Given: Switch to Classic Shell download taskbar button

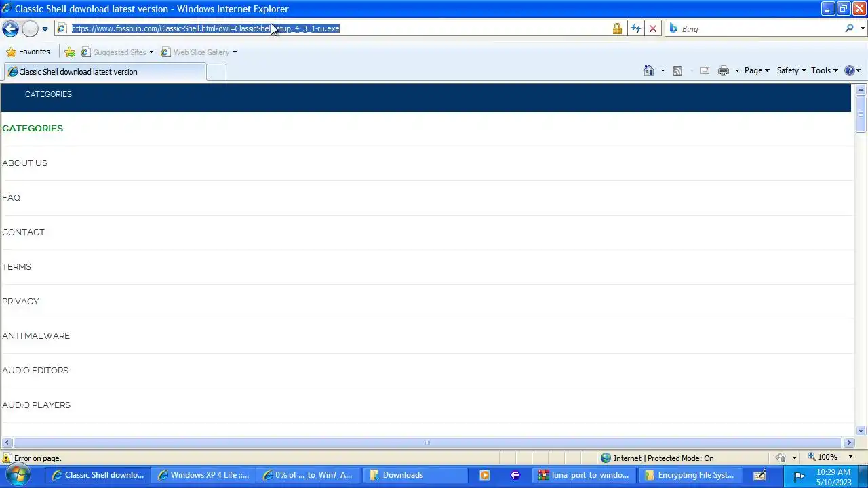Looking at the screenshot, I should point(98,475).
